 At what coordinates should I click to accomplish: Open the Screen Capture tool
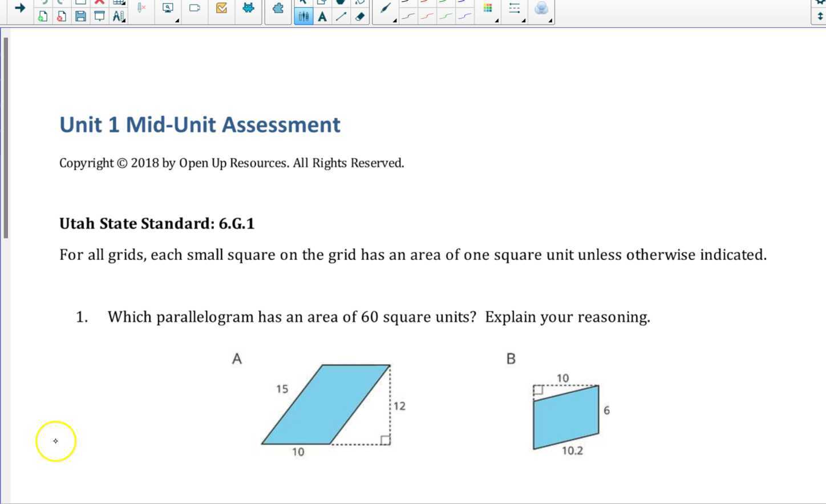pos(167,9)
